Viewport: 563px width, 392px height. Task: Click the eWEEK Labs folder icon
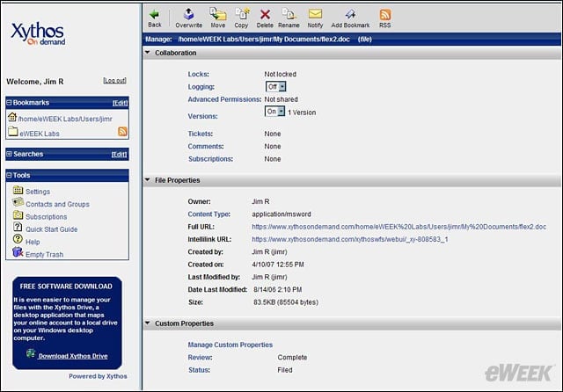click(x=13, y=131)
